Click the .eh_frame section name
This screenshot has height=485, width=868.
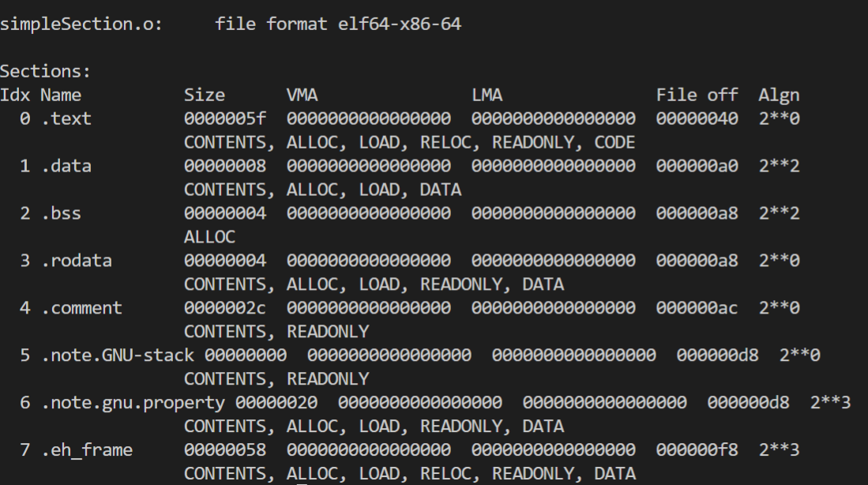[87, 450]
